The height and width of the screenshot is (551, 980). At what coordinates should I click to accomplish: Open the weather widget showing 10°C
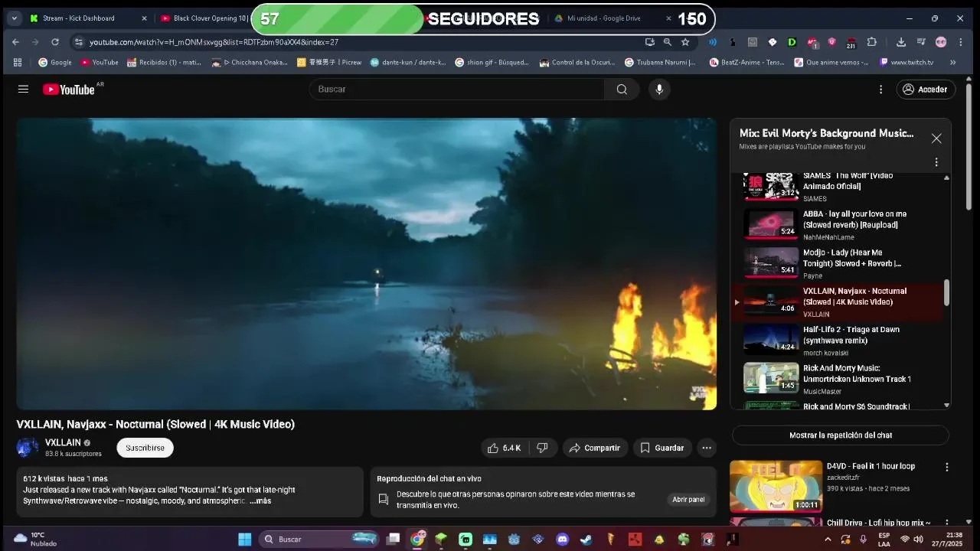(x=34, y=540)
